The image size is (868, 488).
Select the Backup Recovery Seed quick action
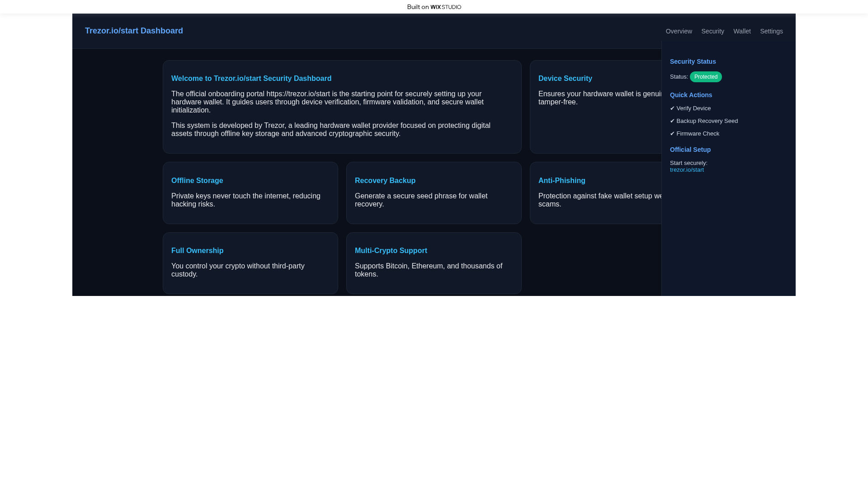click(704, 121)
